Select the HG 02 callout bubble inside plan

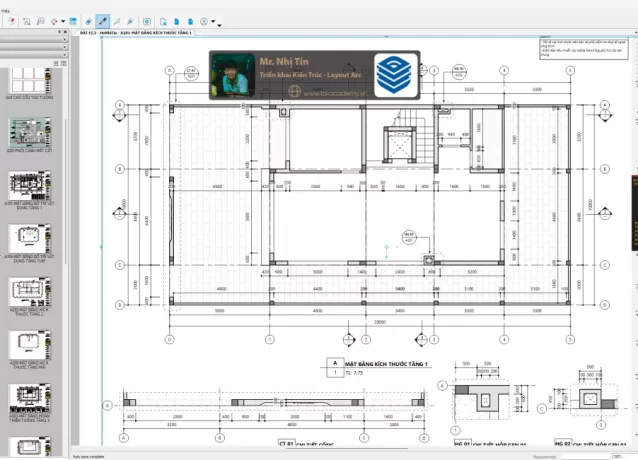point(409,237)
